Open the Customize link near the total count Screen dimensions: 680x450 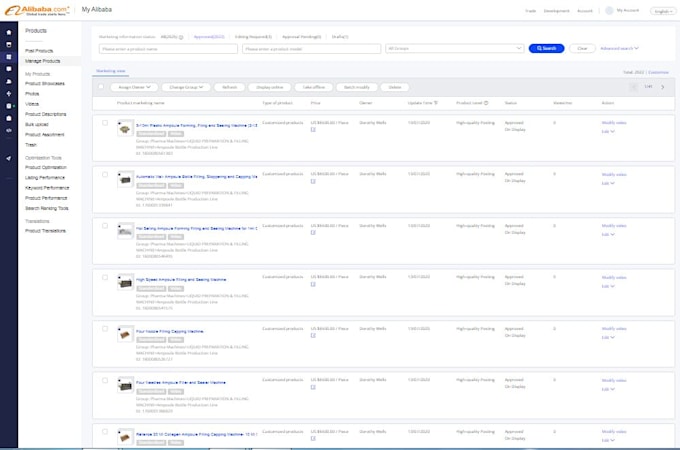click(x=658, y=72)
